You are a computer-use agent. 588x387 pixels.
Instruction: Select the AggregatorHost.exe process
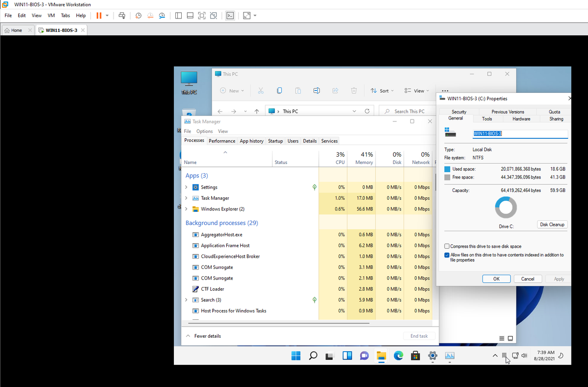307,235
